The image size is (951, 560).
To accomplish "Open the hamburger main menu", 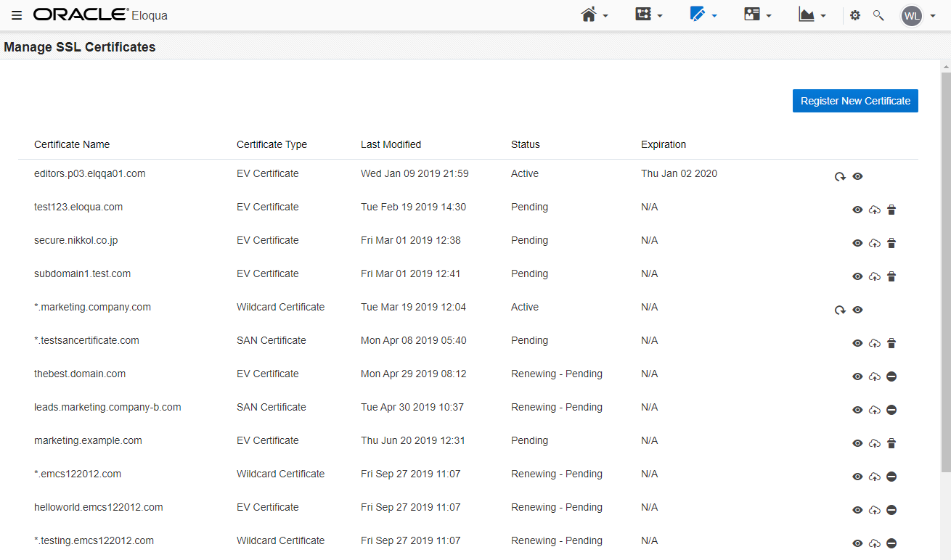I will (x=17, y=15).
